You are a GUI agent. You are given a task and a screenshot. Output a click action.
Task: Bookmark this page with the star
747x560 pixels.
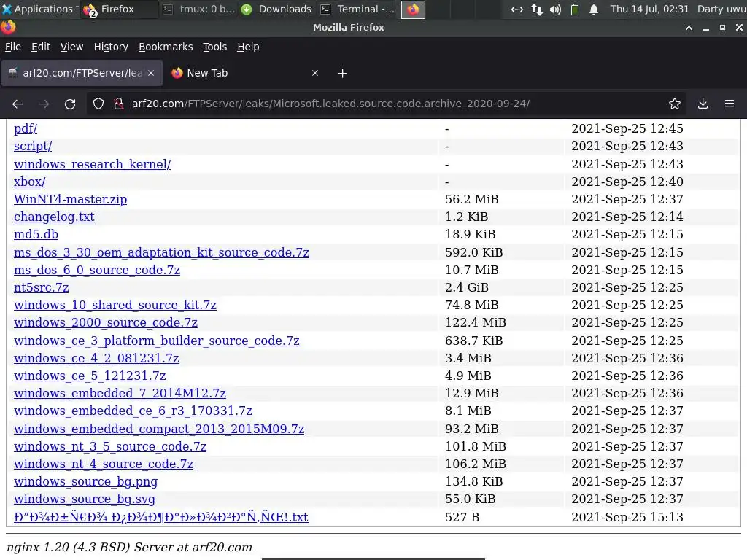click(675, 104)
